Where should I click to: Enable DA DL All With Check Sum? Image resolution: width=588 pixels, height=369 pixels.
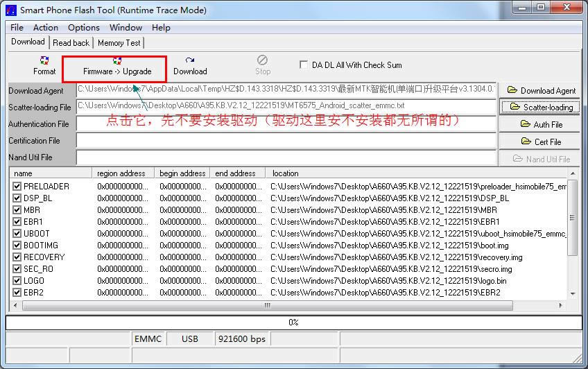point(304,65)
